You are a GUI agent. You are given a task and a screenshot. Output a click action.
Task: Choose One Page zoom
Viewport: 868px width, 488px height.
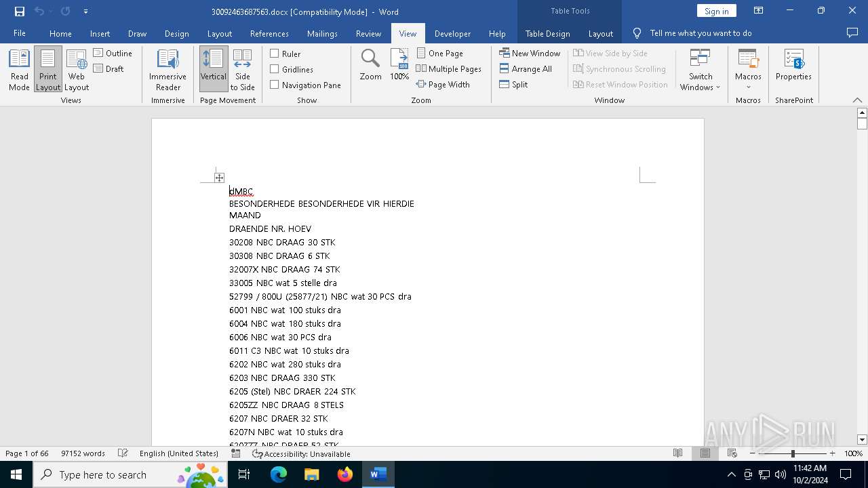click(440, 53)
